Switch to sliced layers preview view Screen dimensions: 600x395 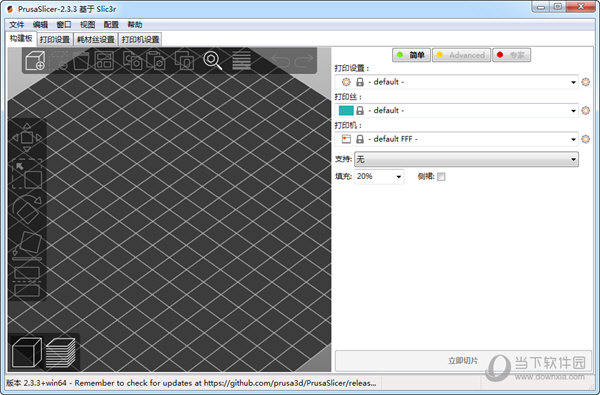tap(61, 353)
